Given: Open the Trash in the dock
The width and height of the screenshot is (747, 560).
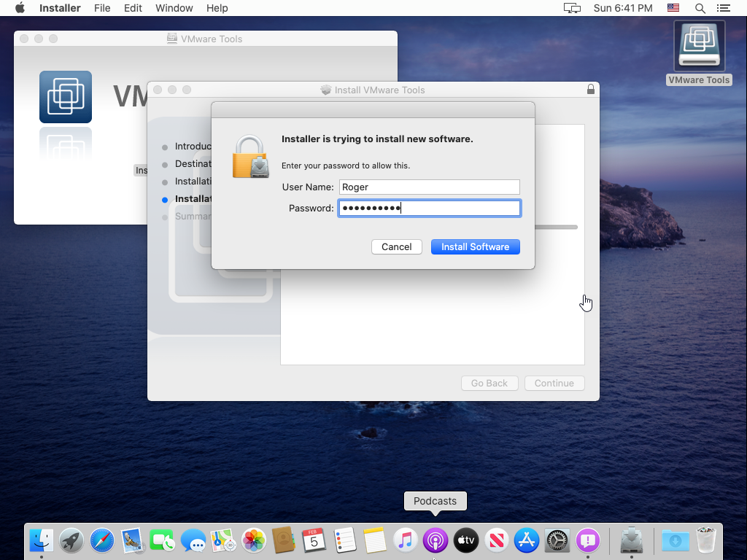Looking at the screenshot, I should point(705,540).
